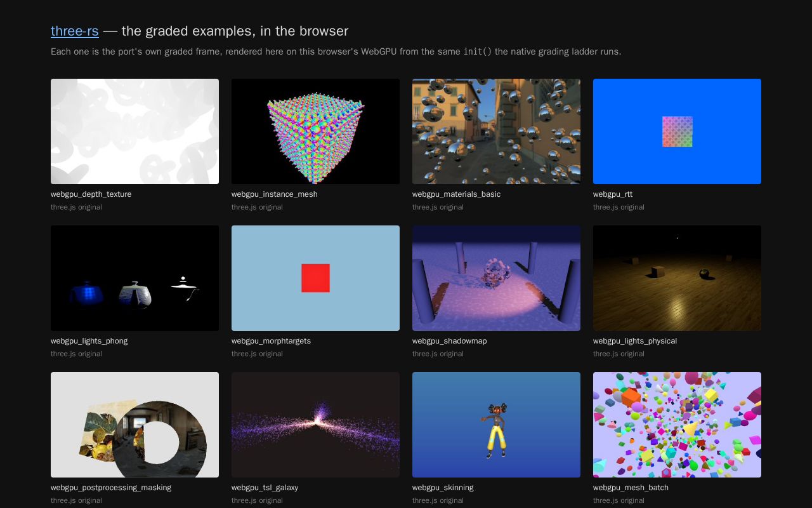Click the "webgpu_instance_mesh" label
Image resolution: width=812 pixels, height=508 pixels.
point(275,194)
